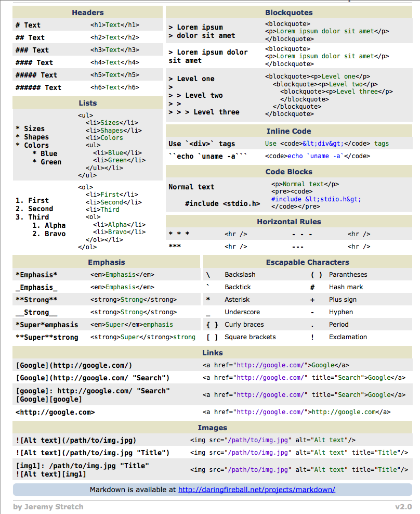Click the h1 HTML example in Headers
Viewport: 420px width, 514px height.
click(114, 25)
